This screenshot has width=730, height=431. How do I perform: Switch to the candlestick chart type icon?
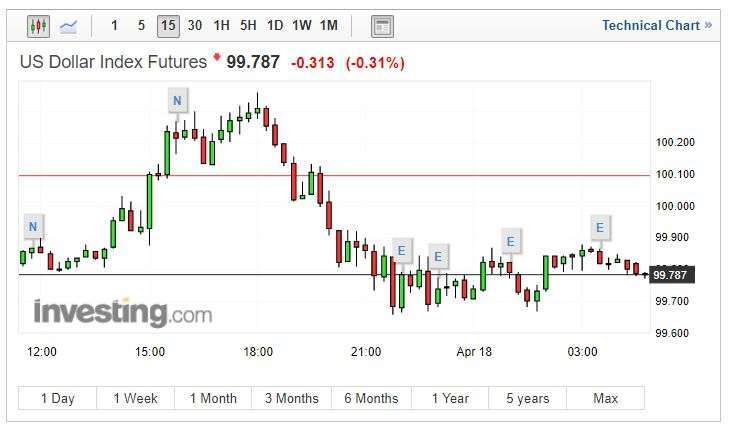pos(38,26)
